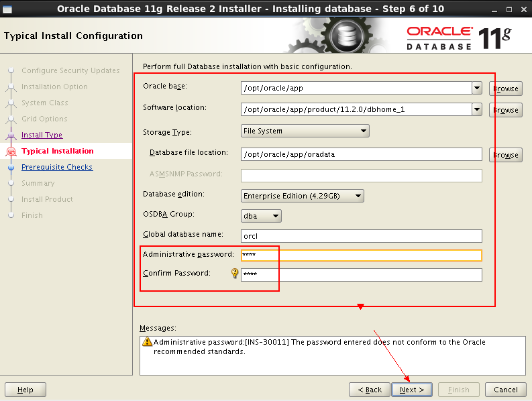Click the password hint key icon
The width and height of the screenshot is (532, 401).
click(x=234, y=273)
